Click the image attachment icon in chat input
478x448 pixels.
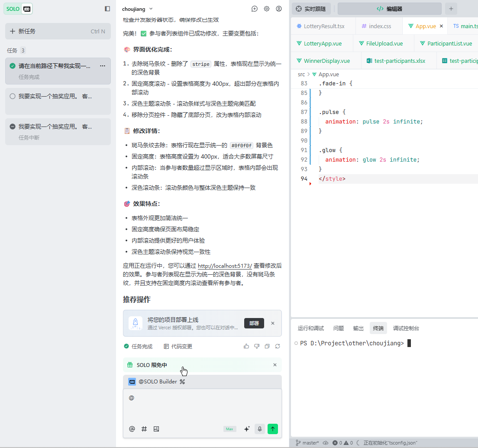[156, 429]
